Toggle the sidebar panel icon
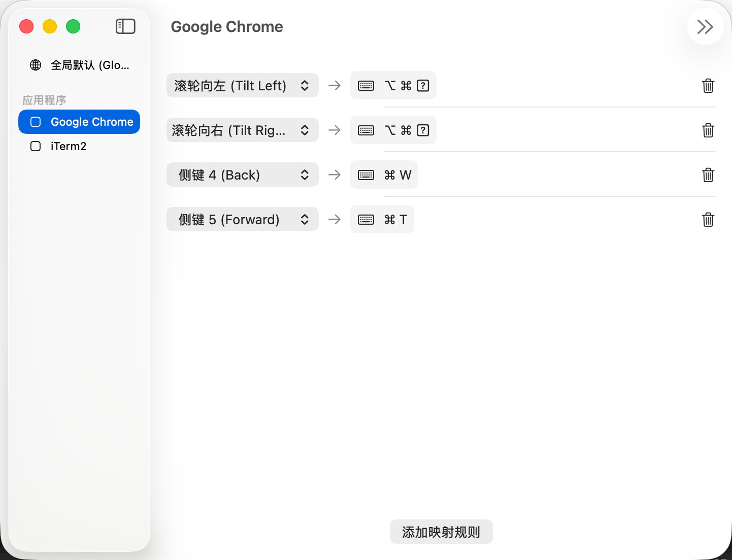The width and height of the screenshot is (732, 560). 125,26
